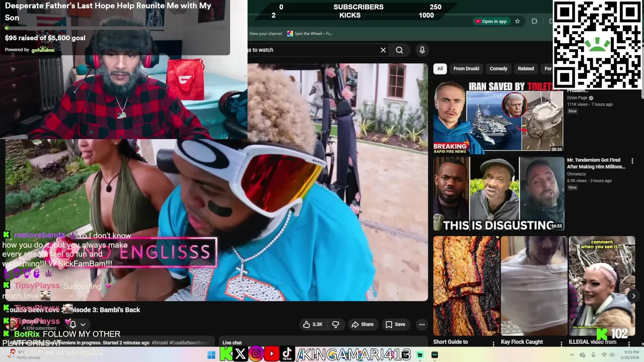The width and height of the screenshot is (644, 362).
Task: Open options menu for Mr. Tendernism video
Action: pos(632,161)
